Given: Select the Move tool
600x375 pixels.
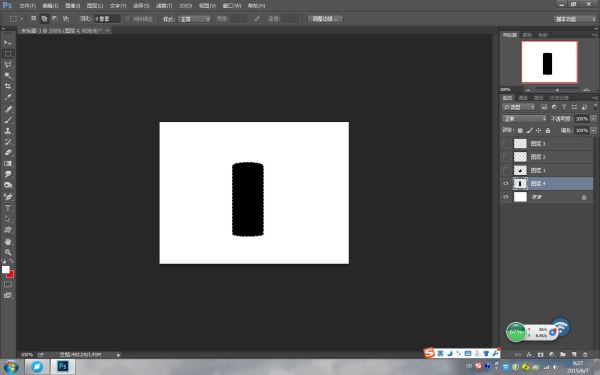Looking at the screenshot, I should (8, 43).
